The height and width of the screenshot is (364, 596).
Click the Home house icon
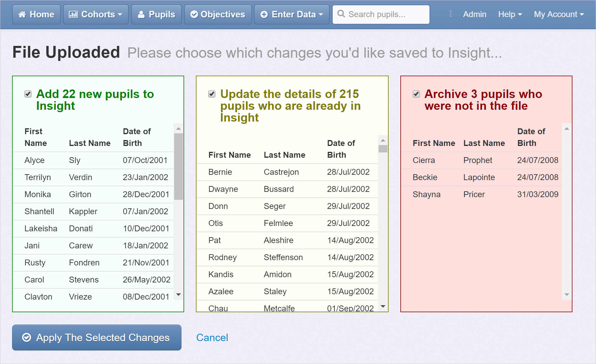22,14
